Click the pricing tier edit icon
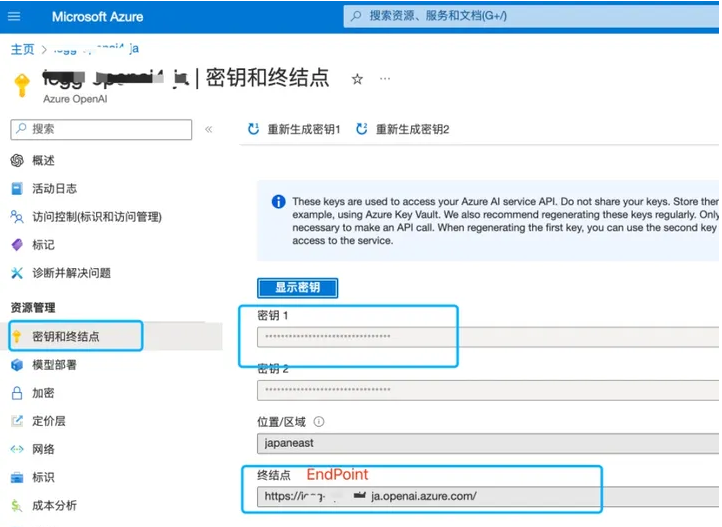The image size is (722, 527). pyautogui.click(x=17, y=421)
